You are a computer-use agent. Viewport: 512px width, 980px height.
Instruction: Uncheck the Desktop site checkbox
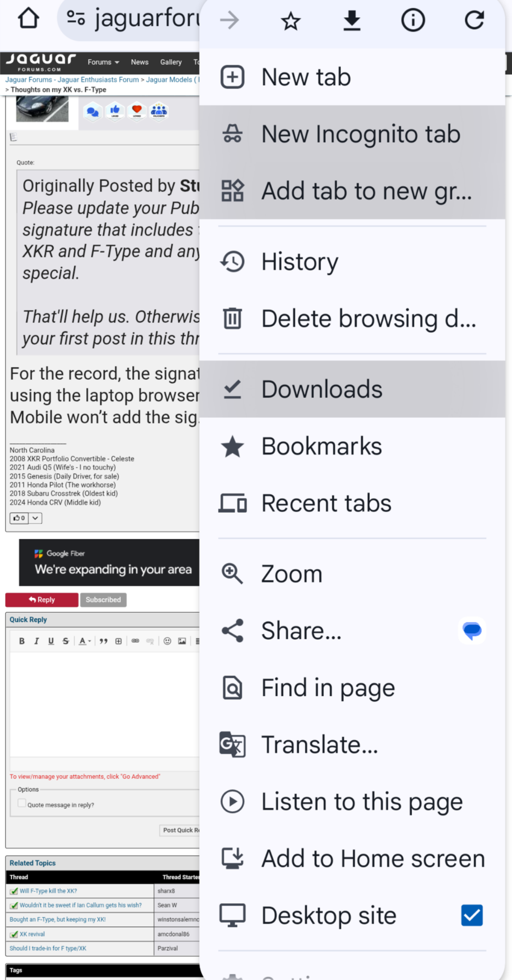click(x=472, y=915)
